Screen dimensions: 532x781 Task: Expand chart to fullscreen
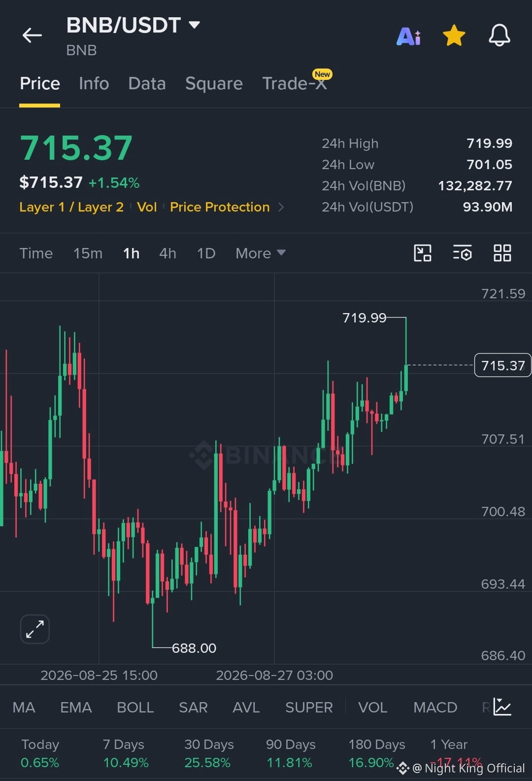click(35, 629)
